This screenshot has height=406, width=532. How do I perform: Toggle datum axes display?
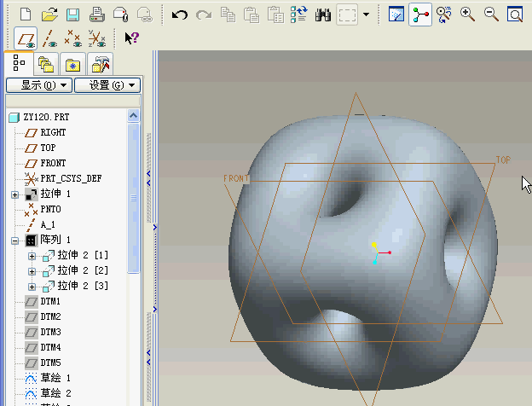click(50, 38)
